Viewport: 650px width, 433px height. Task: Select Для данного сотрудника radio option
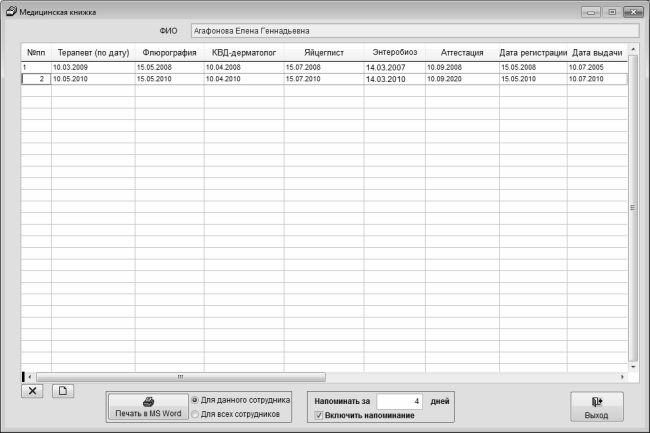tap(195, 398)
